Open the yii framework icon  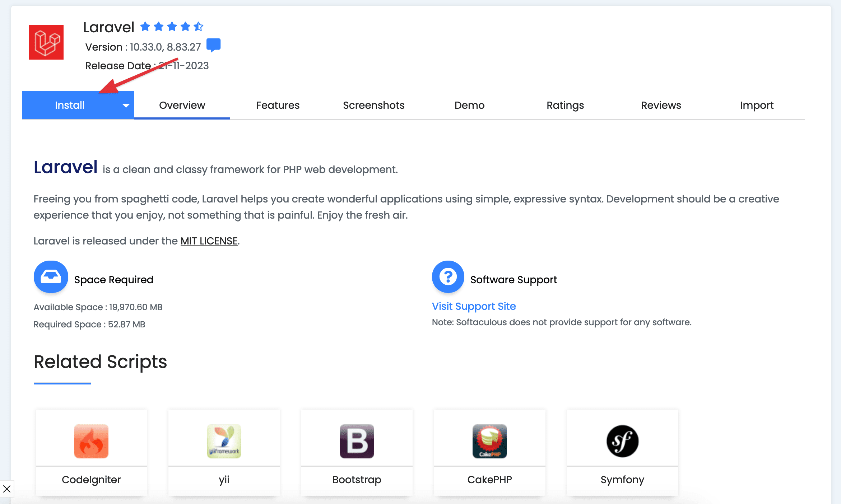[x=224, y=441]
